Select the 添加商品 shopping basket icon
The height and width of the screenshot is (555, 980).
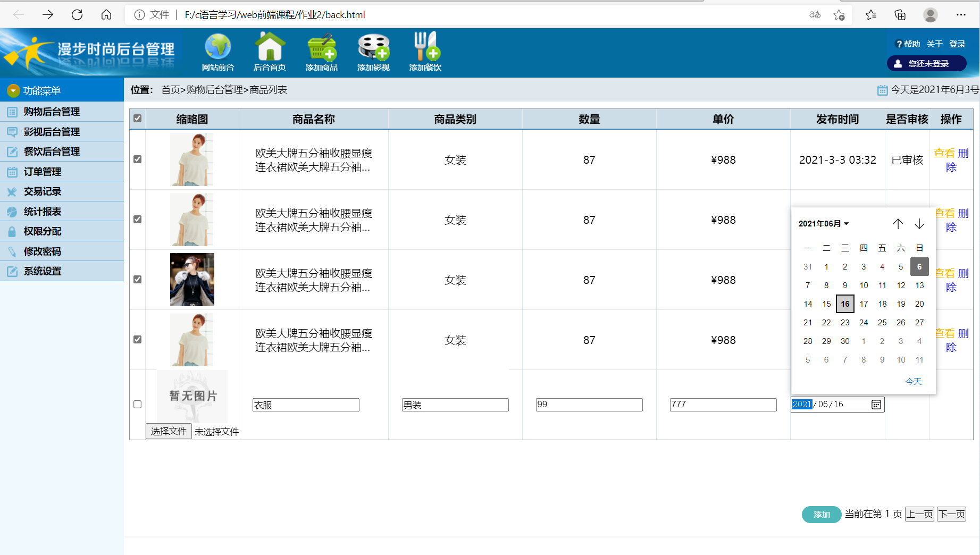click(321, 51)
